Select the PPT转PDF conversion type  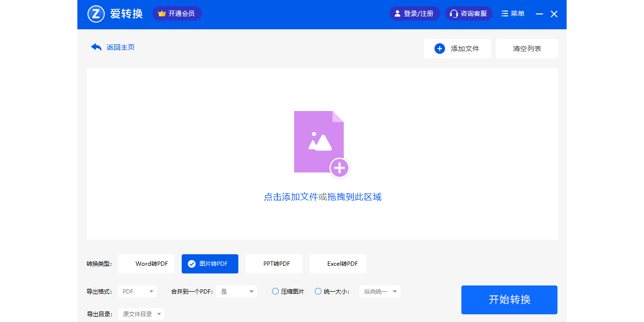coord(274,264)
